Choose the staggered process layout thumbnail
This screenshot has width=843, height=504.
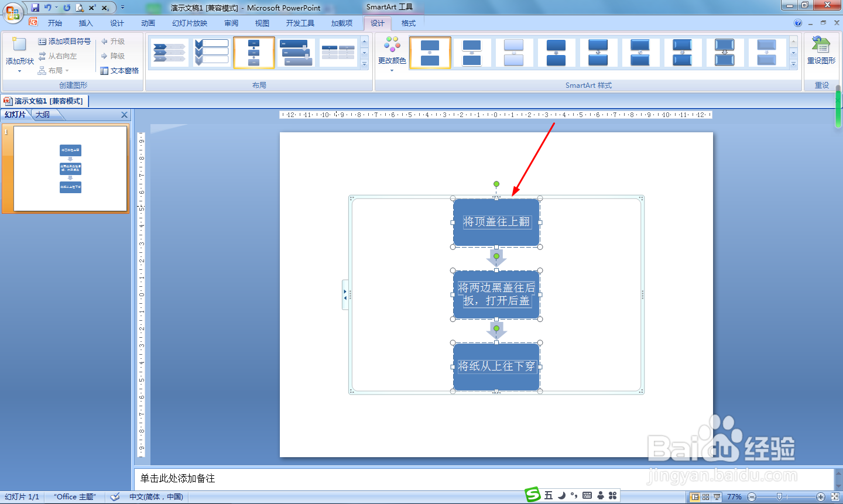click(296, 53)
